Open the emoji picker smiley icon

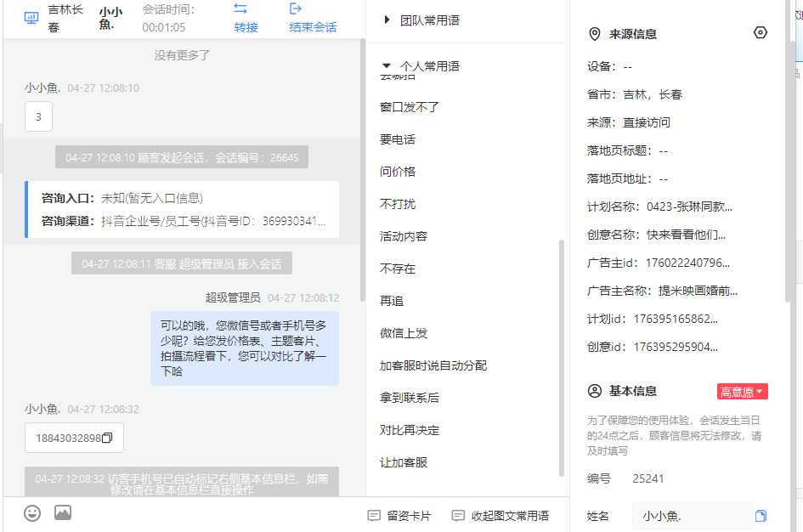pyautogui.click(x=32, y=513)
